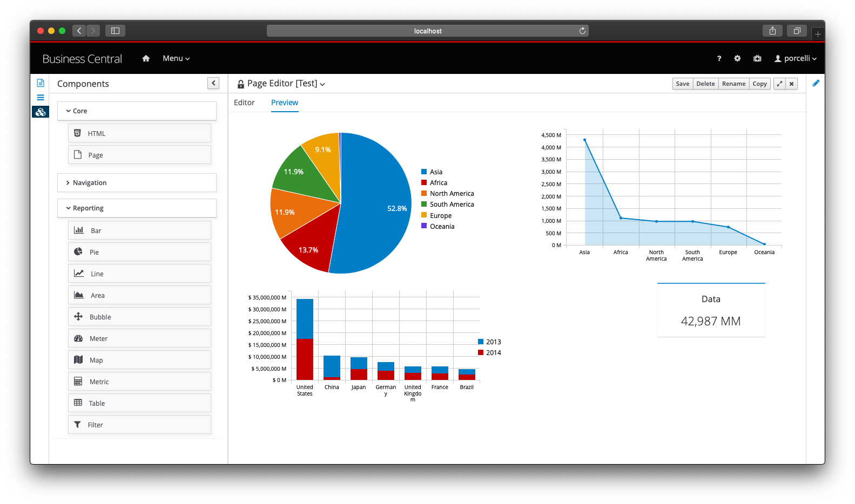Select the Pie chart component
The width and height of the screenshot is (855, 504).
click(x=139, y=252)
